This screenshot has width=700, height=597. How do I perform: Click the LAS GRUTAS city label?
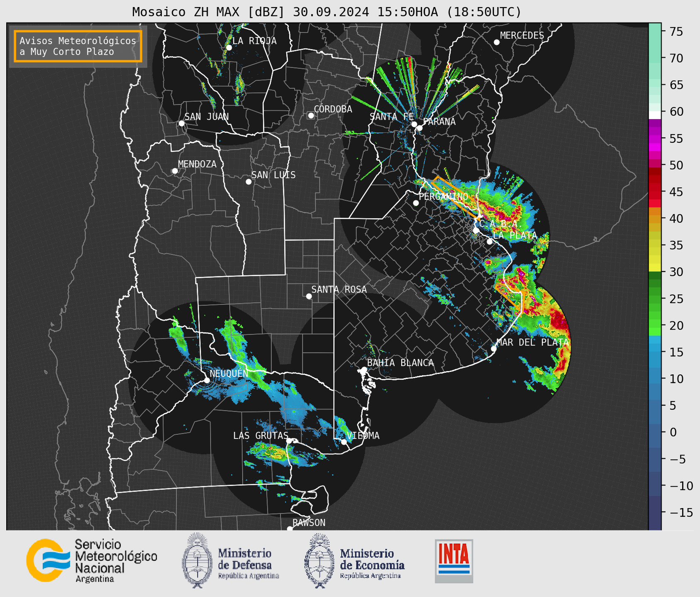tap(261, 436)
